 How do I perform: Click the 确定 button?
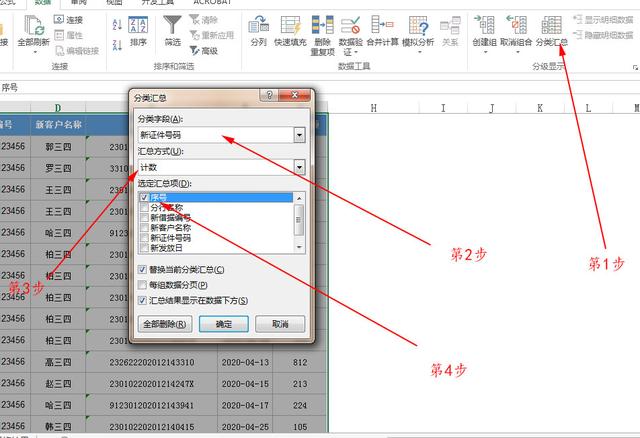point(224,324)
